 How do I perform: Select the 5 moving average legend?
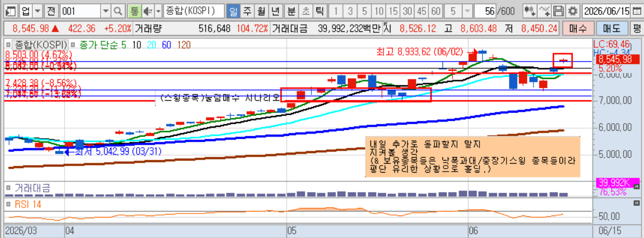click(x=123, y=45)
